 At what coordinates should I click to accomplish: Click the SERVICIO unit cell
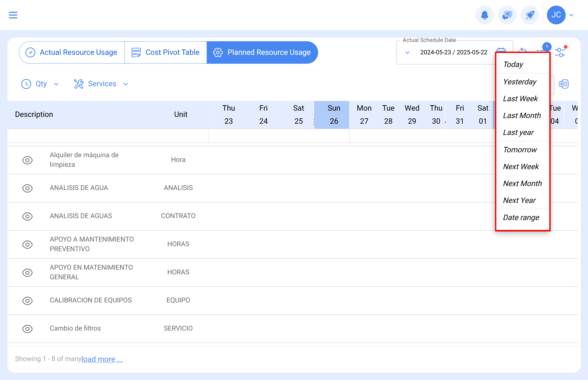(178, 328)
